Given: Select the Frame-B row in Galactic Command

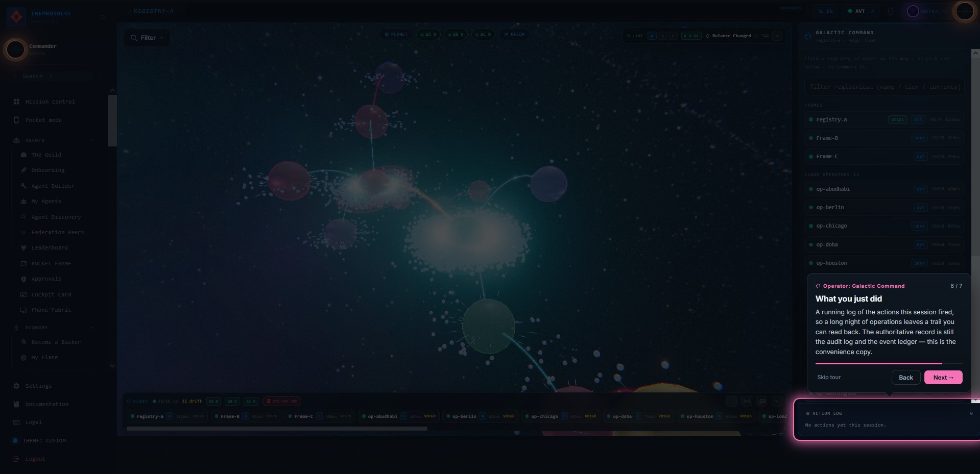Looking at the screenshot, I should coord(884,138).
